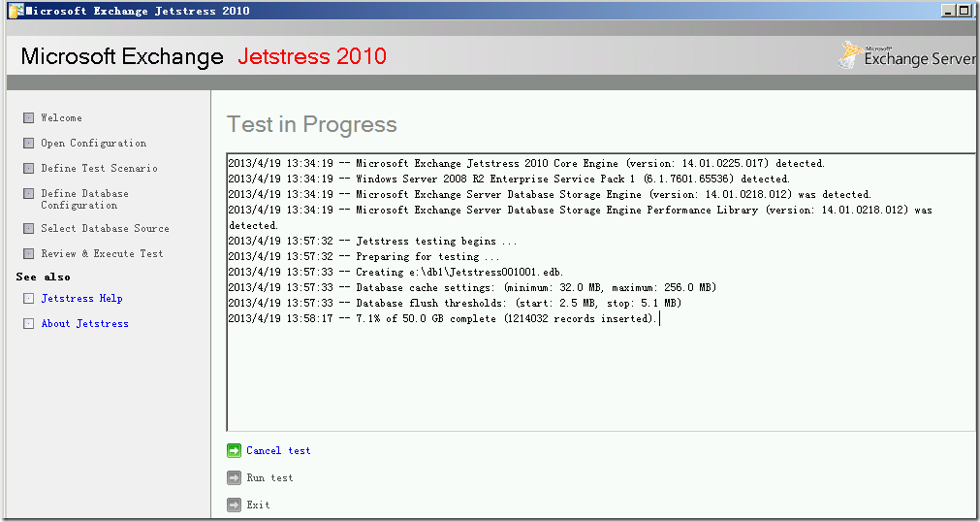Click the Run test label
Image resolution: width=980 pixels, height=522 pixels.
tap(269, 478)
